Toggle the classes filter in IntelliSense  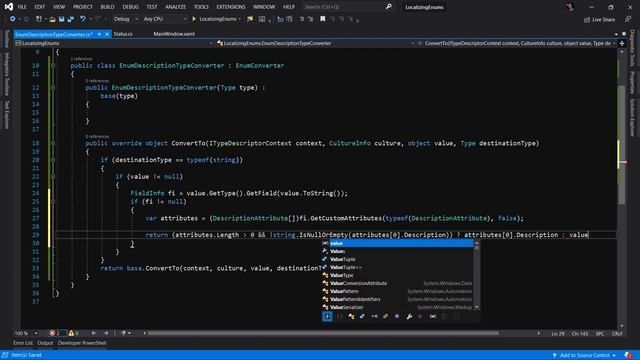point(351,316)
